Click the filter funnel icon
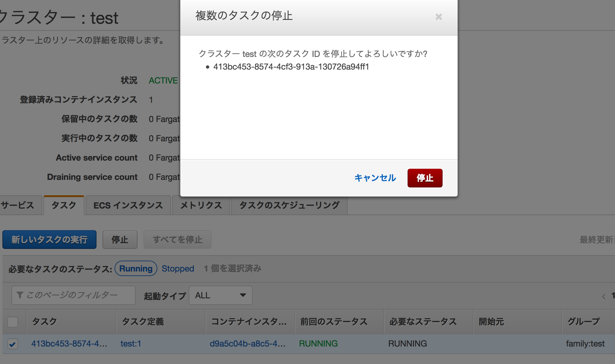The image size is (615, 364). click(x=20, y=295)
